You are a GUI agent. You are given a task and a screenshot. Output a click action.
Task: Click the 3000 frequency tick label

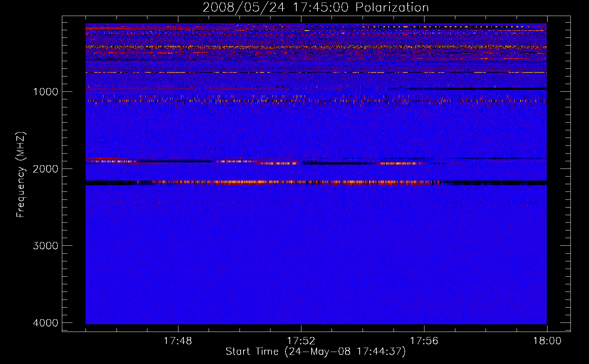(x=46, y=246)
